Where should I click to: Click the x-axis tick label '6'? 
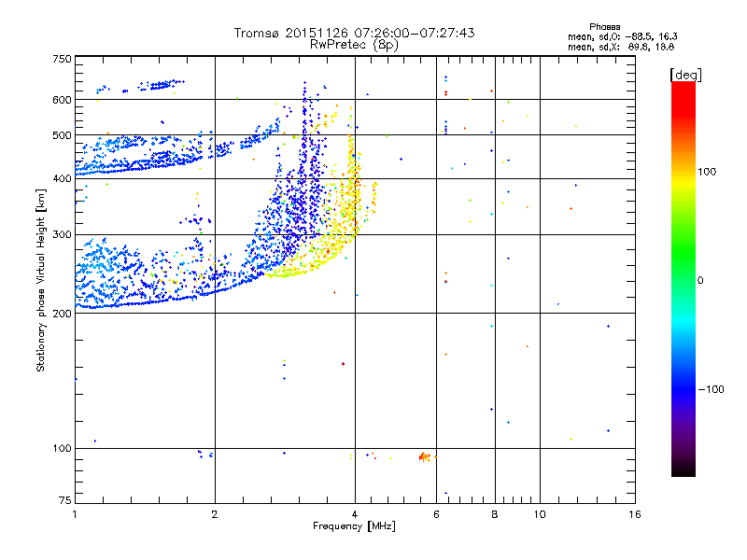click(436, 514)
